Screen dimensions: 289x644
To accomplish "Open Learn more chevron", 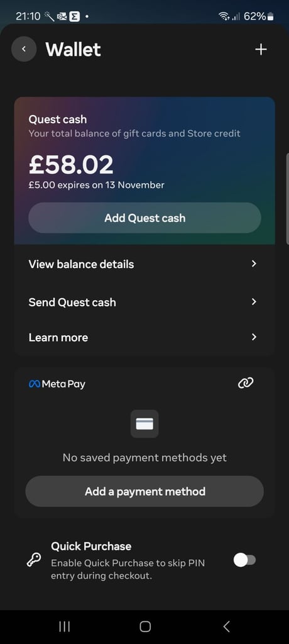I will pyautogui.click(x=254, y=337).
